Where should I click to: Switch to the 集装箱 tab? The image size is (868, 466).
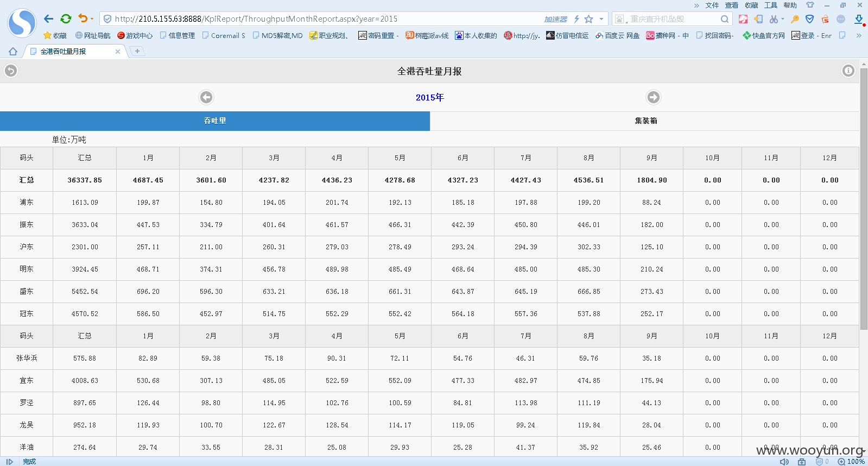(x=646, y=121)
